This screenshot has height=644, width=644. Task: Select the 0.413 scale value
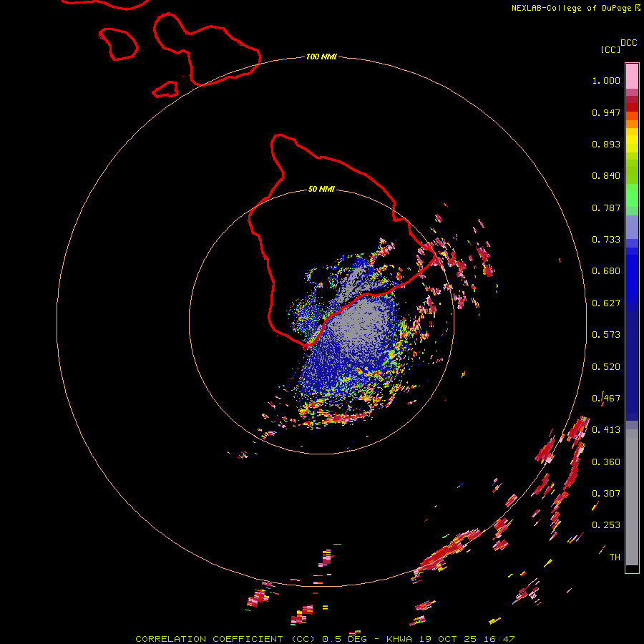[x=606, y=430]
